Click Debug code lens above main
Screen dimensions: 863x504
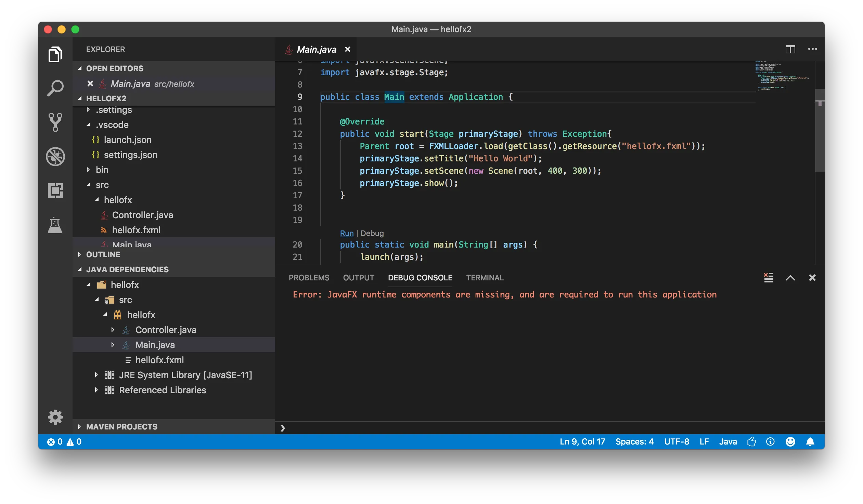tap(372, 233)
